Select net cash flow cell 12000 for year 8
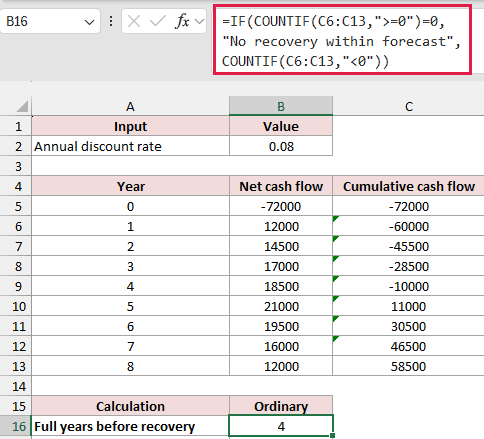The image size is (484, 439). pos(281,366)
